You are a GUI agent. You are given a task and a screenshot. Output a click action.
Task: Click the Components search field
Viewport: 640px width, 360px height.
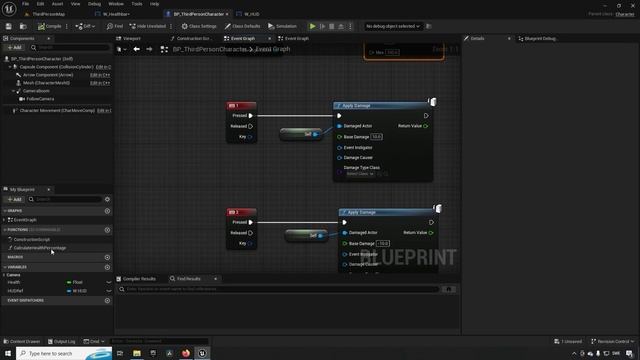69,47
